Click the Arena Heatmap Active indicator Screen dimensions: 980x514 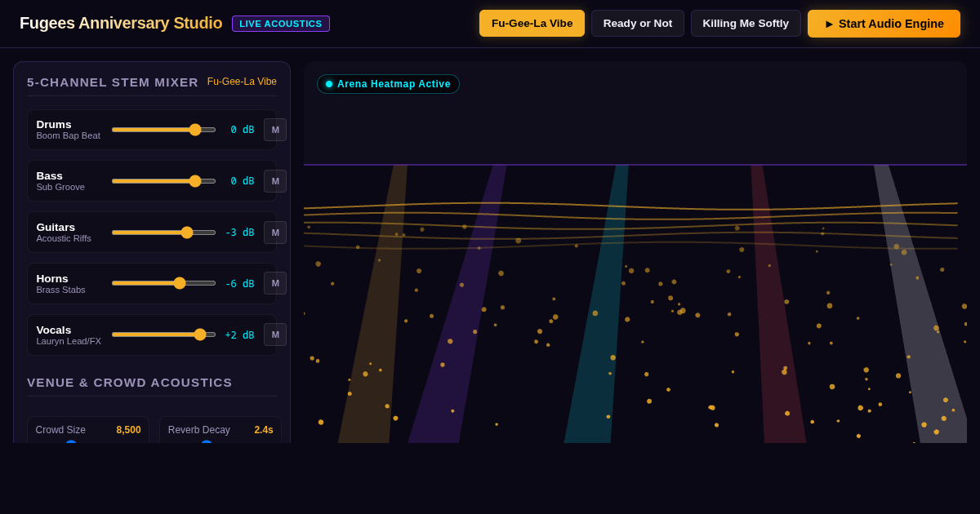click(388, 84)
